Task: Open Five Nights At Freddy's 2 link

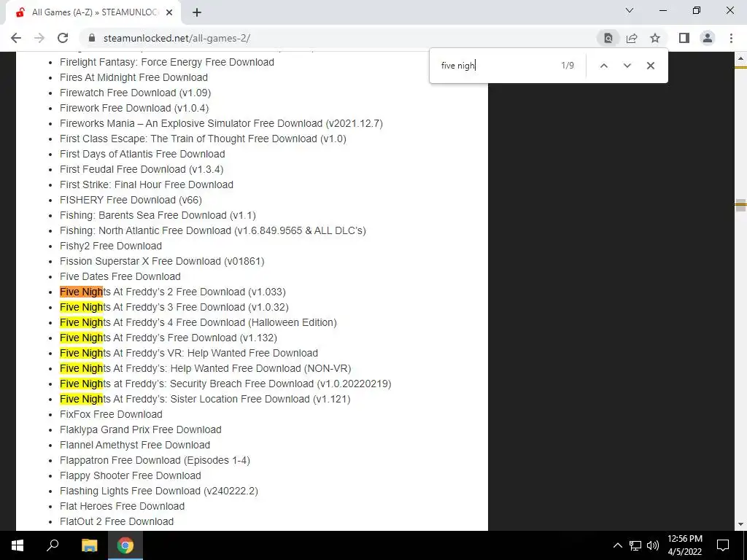Action: 173,292
